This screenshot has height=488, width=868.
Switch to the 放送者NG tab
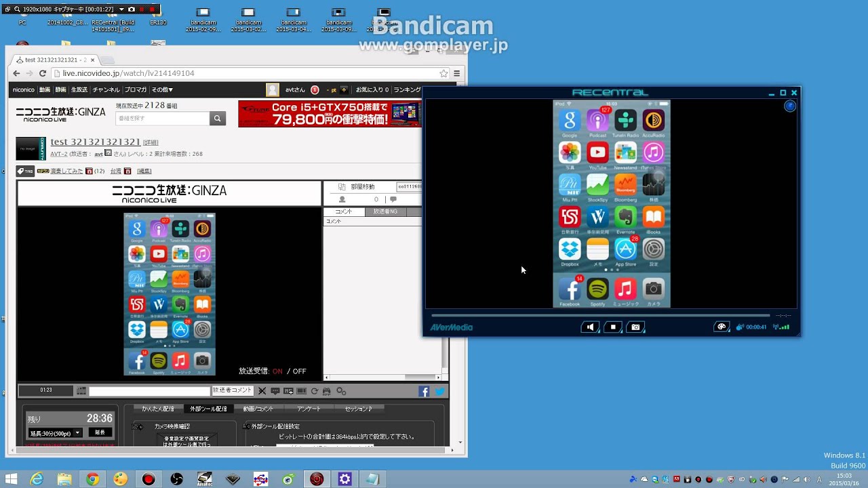pos(385,211)
